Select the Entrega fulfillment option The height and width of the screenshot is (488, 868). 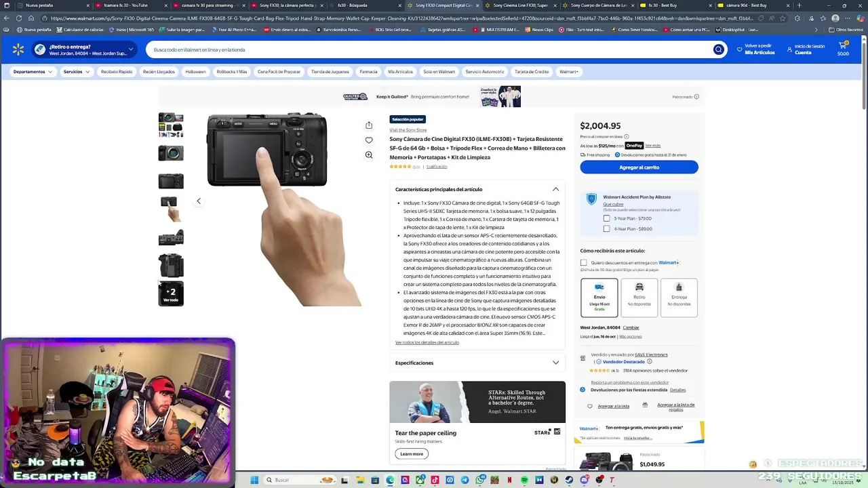pos(679,298)
